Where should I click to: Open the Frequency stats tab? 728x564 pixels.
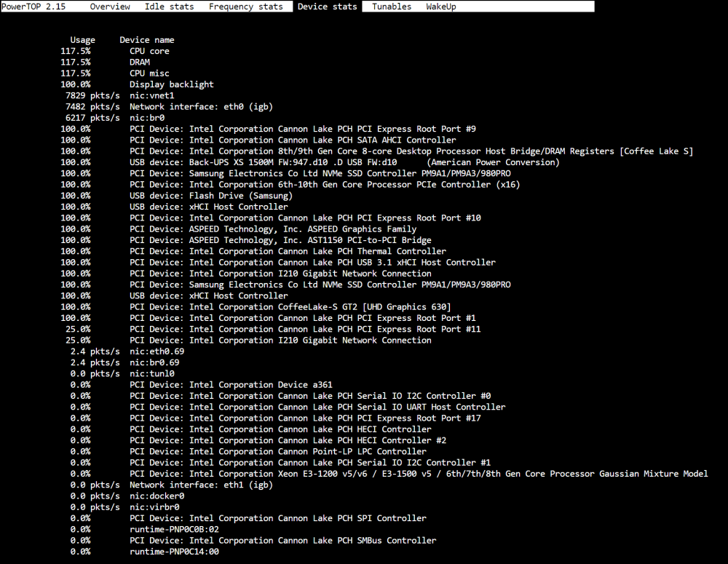pos(245,7)
